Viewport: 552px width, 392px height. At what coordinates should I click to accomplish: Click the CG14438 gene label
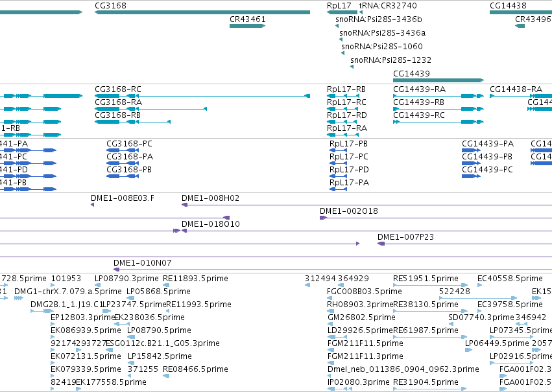(x=508, y=6)
